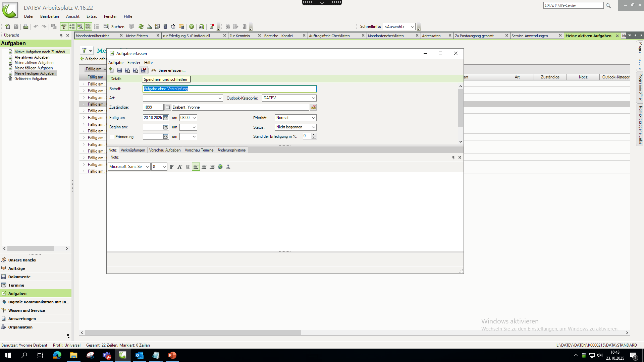Viewport: 644px width, 362px height.
Task: Enable the Erinnerung checkbox
Action: [112, 137]
